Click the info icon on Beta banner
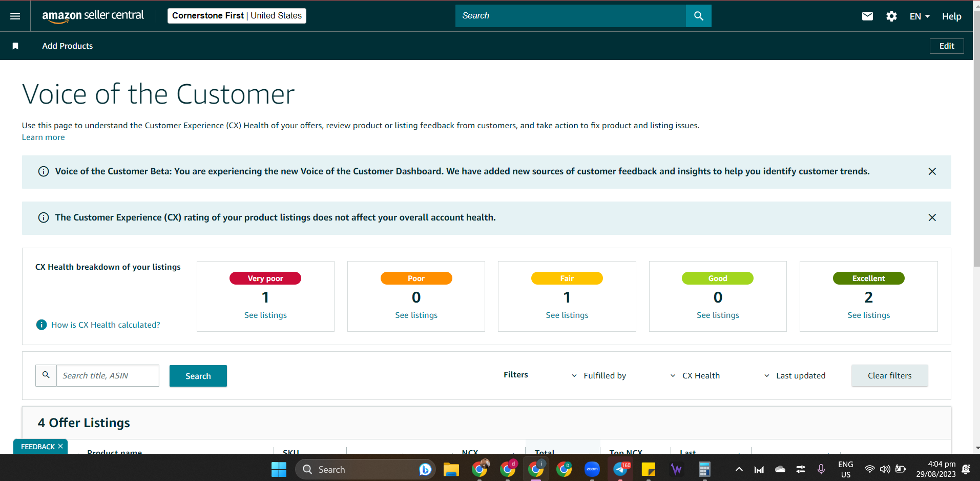Viewport: 980px width, 481px height. pyautogui.click(x=44, y=171)
